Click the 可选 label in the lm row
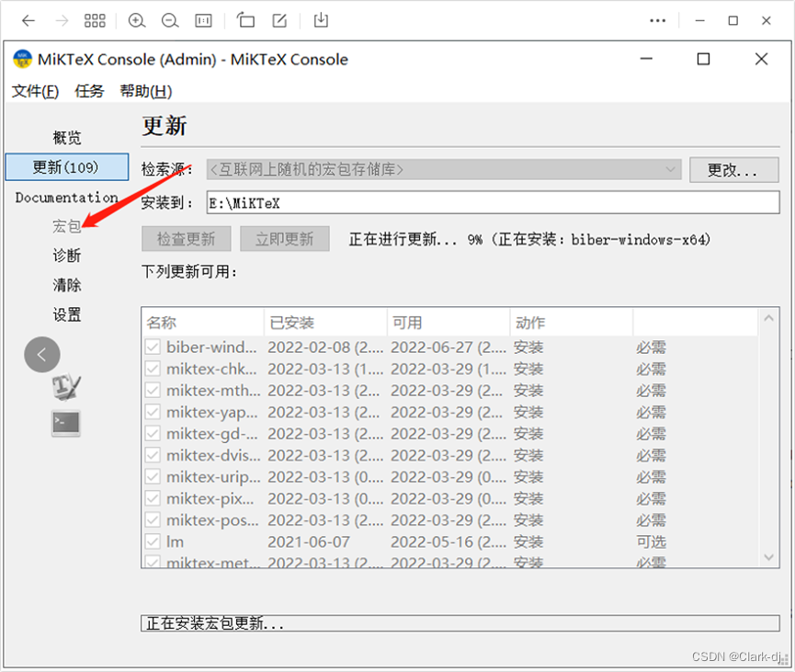This screenshot has width=795, height=672. click(x=651, y=541)
